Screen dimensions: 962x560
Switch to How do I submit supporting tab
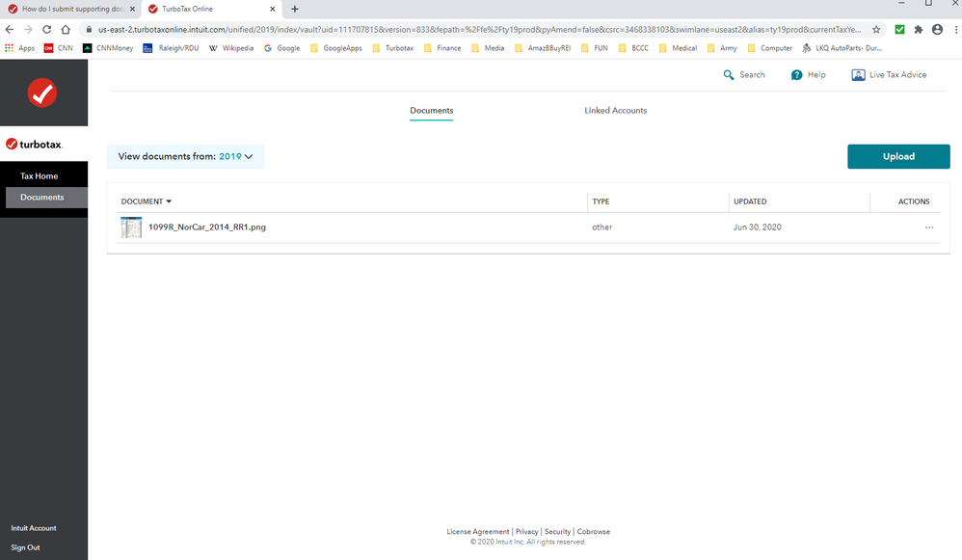point(70,9)
